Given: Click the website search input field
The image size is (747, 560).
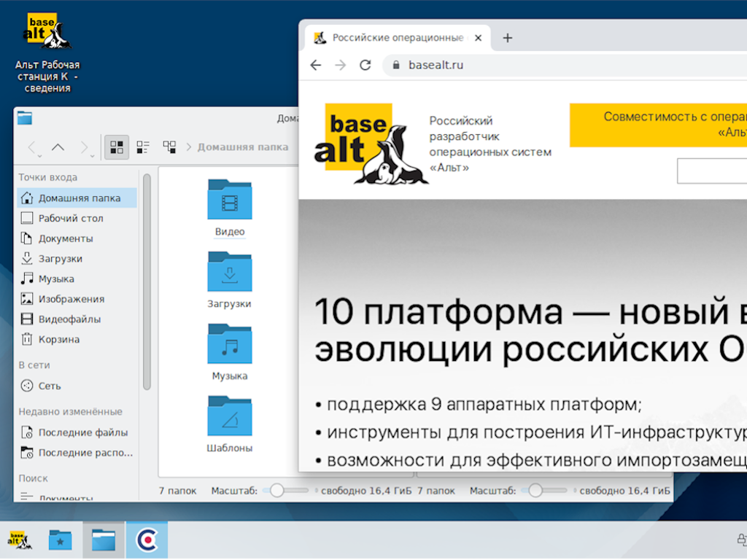Looking at the screenshot, I should tap(712, 171).
